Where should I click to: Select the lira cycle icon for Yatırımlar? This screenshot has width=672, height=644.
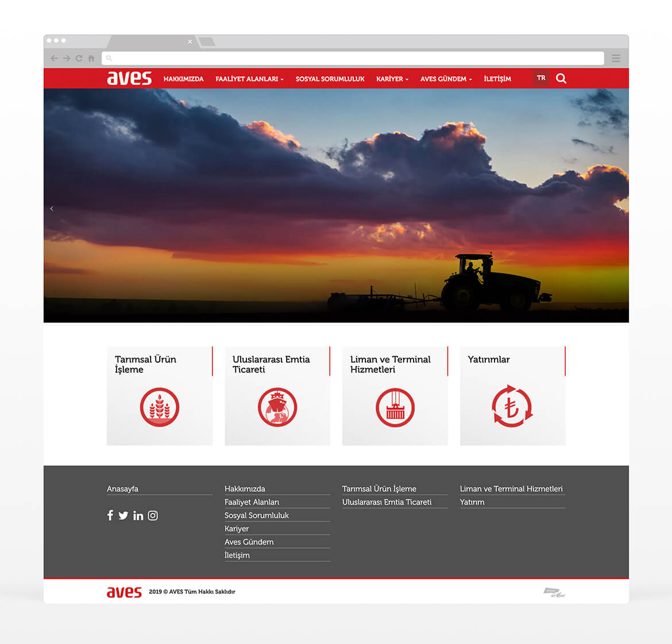pyautogui.click(x=512, y=406)
